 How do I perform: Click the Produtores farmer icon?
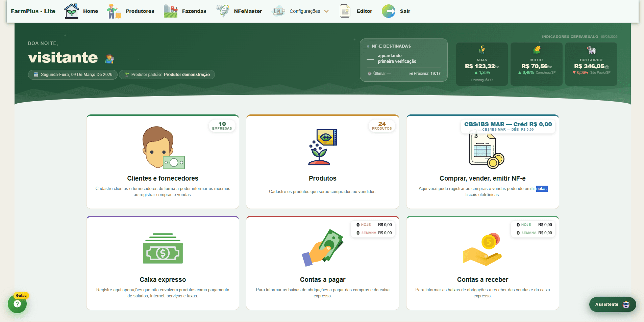click(x=114, y=11)
